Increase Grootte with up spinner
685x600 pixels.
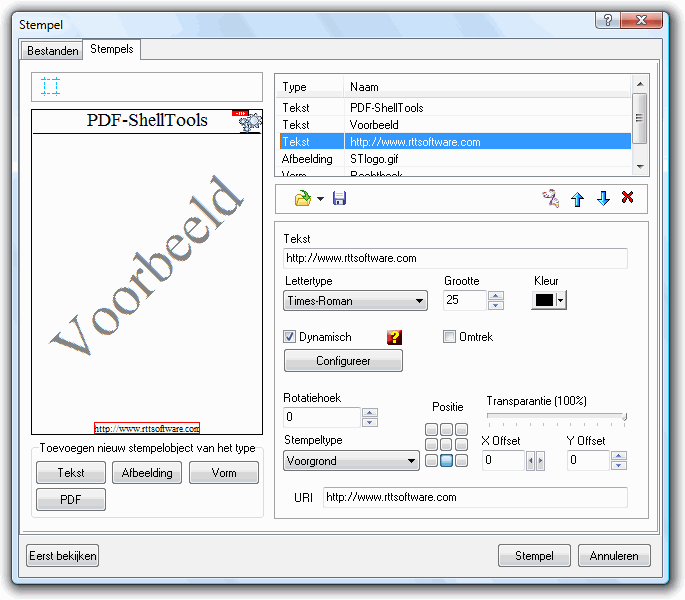(495, 295)
